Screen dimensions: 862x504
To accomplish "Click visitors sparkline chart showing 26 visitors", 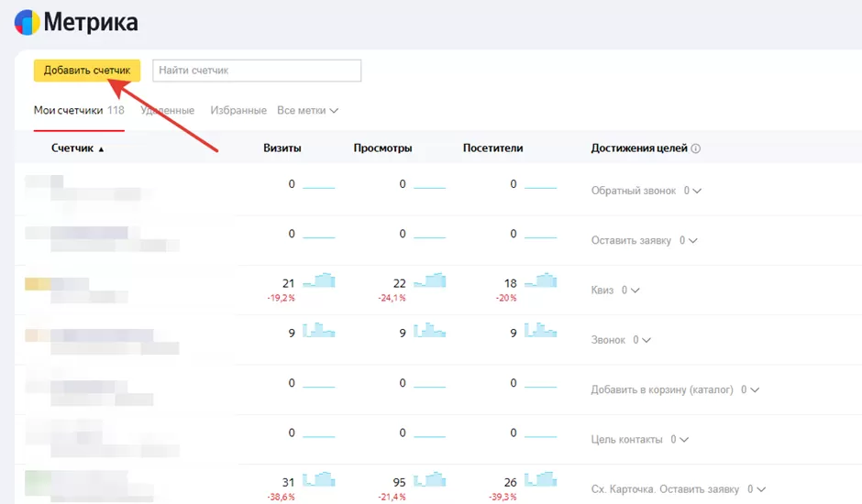I will [540, 480].
